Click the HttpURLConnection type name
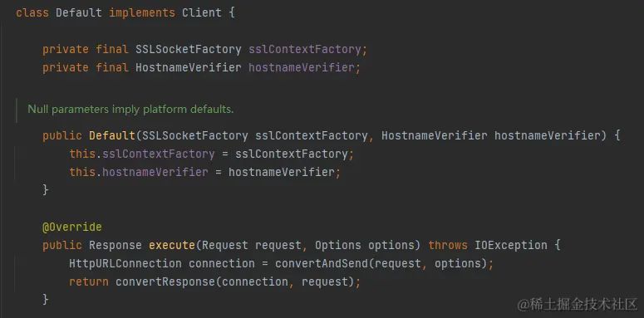 point(125,263)
